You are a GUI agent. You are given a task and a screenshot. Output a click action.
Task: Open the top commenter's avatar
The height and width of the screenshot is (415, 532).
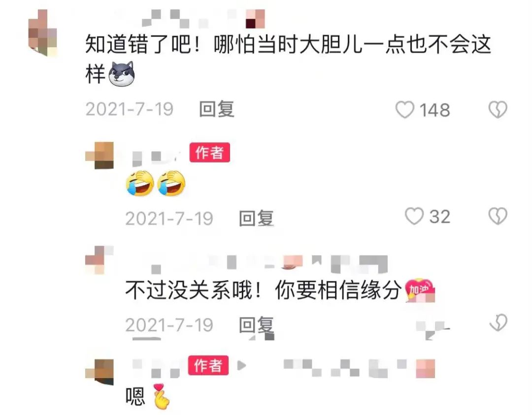(42, 33)
